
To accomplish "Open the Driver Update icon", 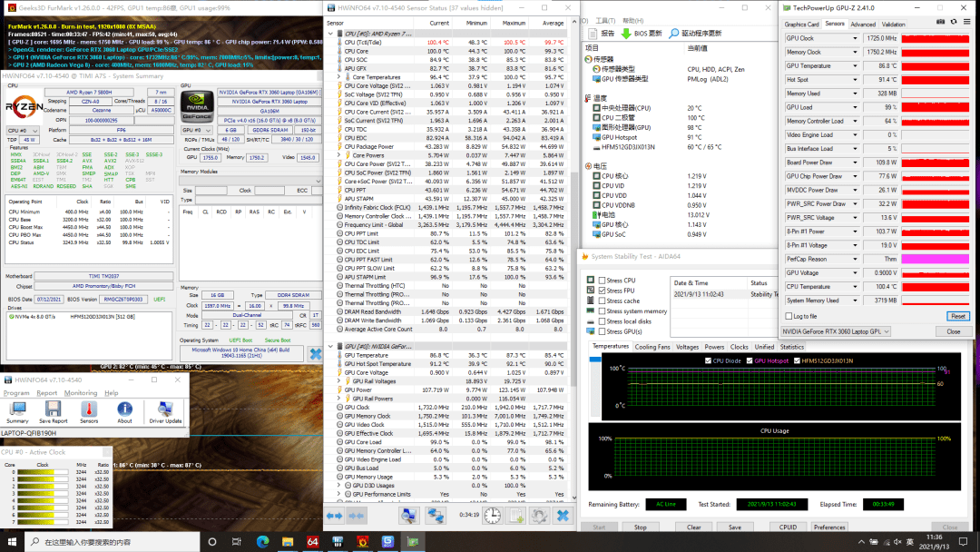I will [x=165, y=411].
